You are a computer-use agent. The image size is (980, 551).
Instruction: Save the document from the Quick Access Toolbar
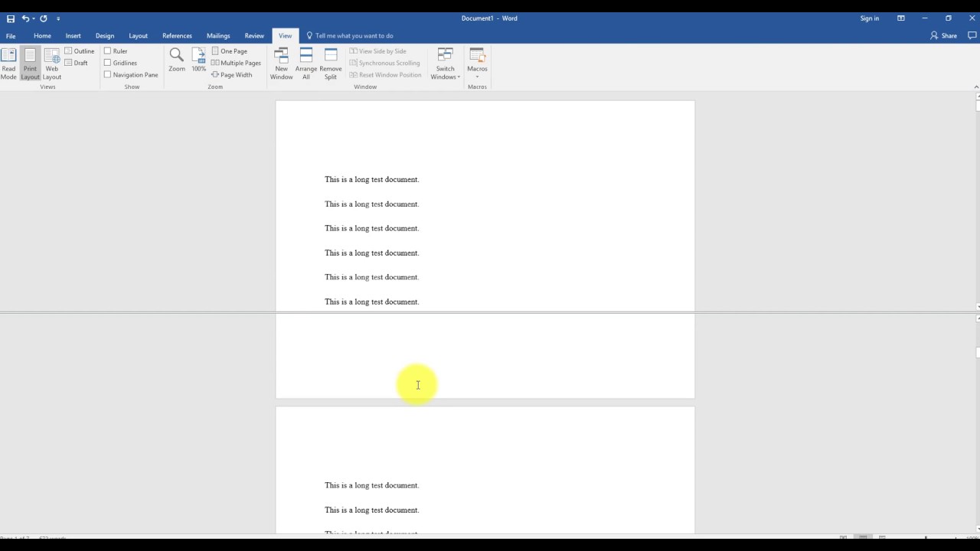(11, 18)
